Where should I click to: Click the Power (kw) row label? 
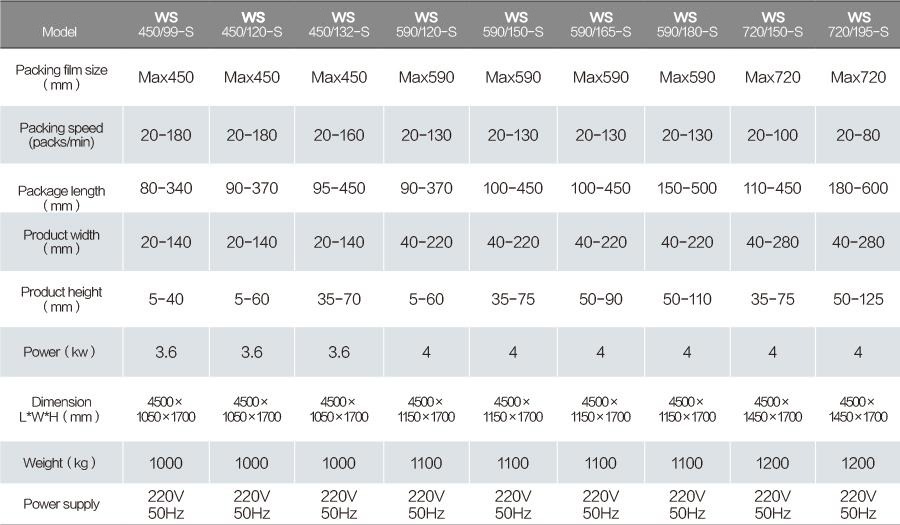click(x=59, y=352)
